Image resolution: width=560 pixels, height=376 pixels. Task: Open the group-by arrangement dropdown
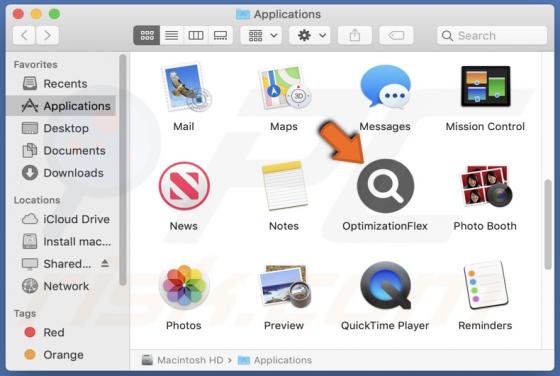(261, 35)
